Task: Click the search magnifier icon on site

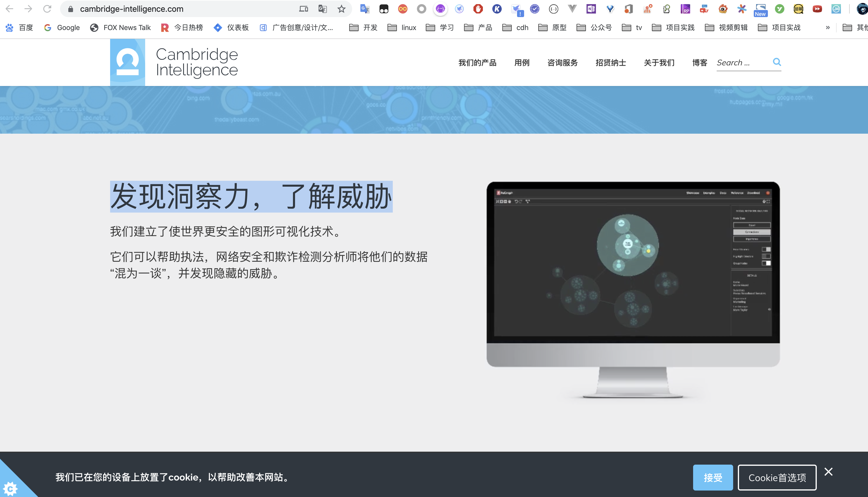Action: tap(777, 62)
